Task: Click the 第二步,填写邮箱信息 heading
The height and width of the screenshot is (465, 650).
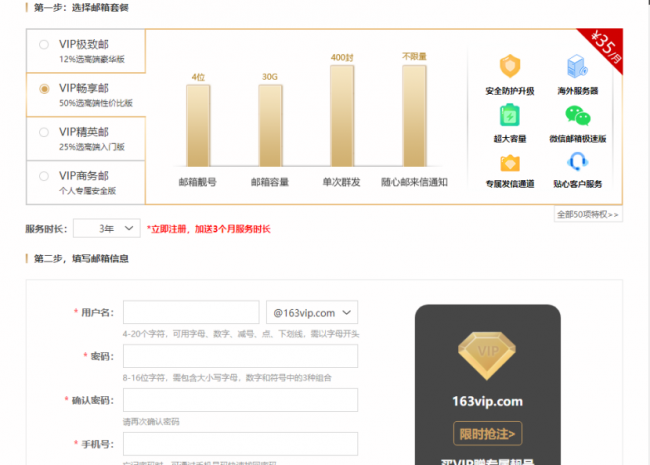Action: (81, 259)
